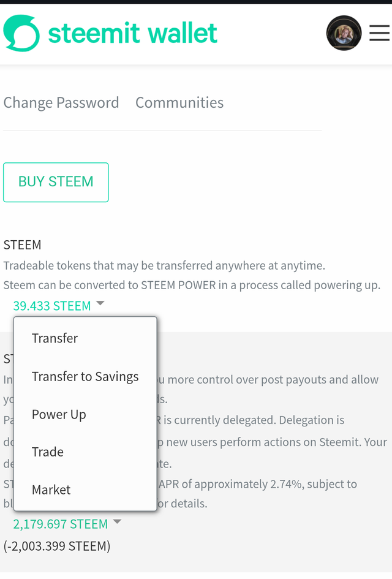
Task: Click the steemit wallet wordmark
Action: pyautogui.click(x=132, y=33)
